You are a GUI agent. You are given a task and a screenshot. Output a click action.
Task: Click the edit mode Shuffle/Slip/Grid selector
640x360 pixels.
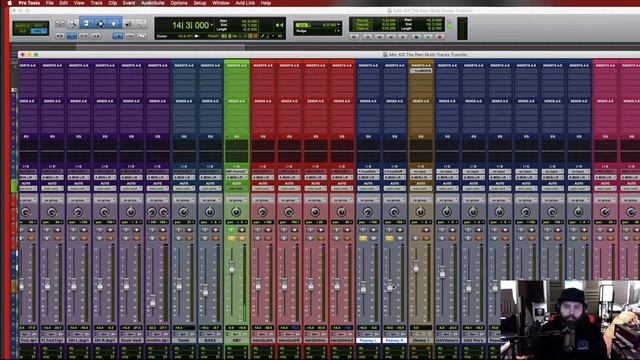[x=31, y=28]
